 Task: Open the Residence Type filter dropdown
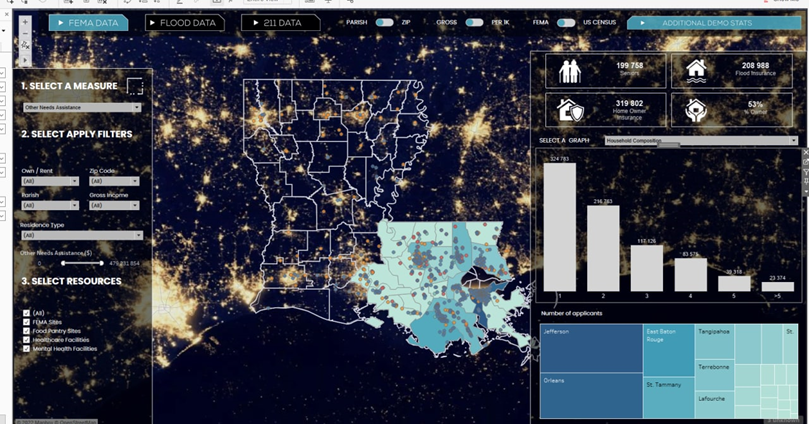pyautogui.click(x=81, y=235)
